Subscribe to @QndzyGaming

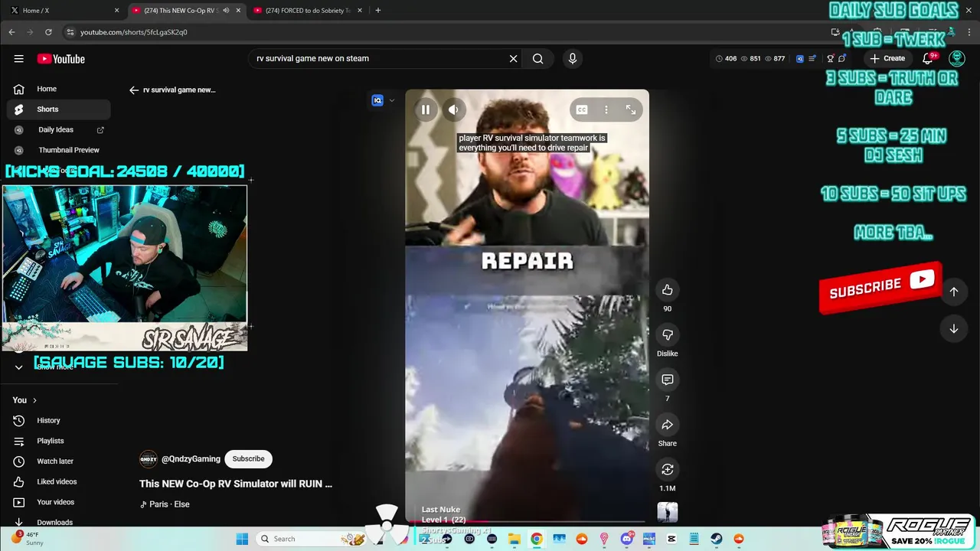click(248, 458)
